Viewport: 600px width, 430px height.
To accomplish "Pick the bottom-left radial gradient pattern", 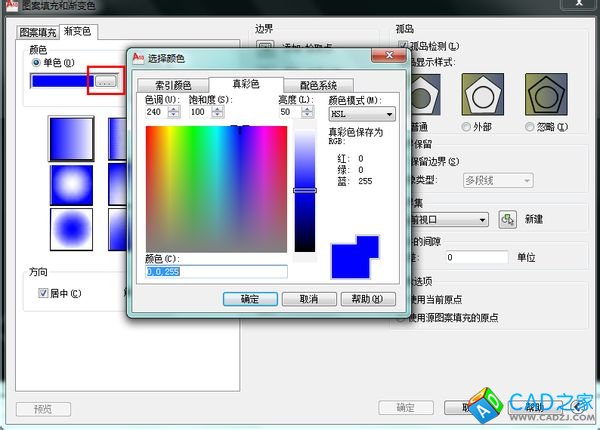I will pos(71,227).
